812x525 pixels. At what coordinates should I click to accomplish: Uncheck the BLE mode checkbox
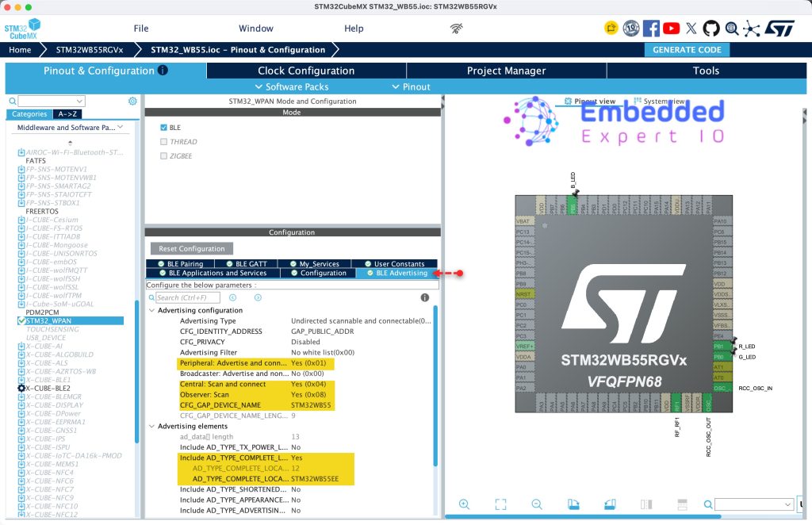[163, 128]
